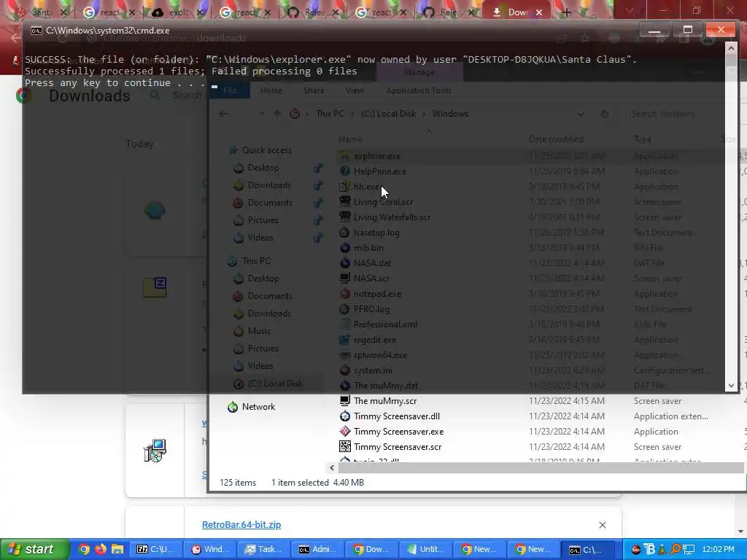Close the 'Santa' Chrome tab

[63, 12]
